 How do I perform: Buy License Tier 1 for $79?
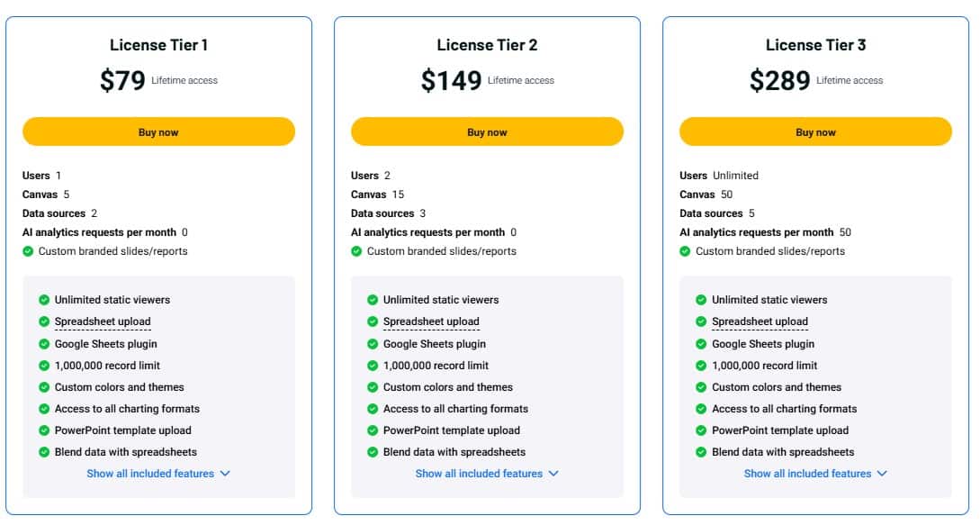(x=158, y=131)
